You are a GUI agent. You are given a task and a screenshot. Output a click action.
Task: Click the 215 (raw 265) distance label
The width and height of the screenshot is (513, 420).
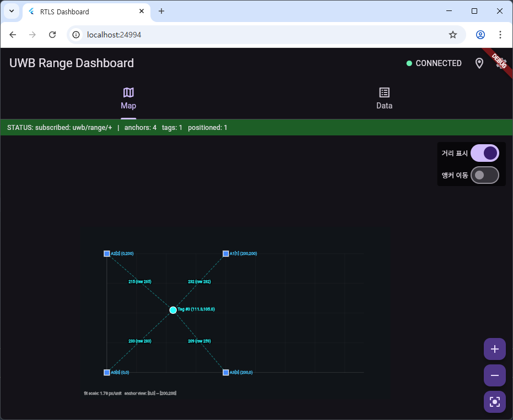tap(140, 282)
